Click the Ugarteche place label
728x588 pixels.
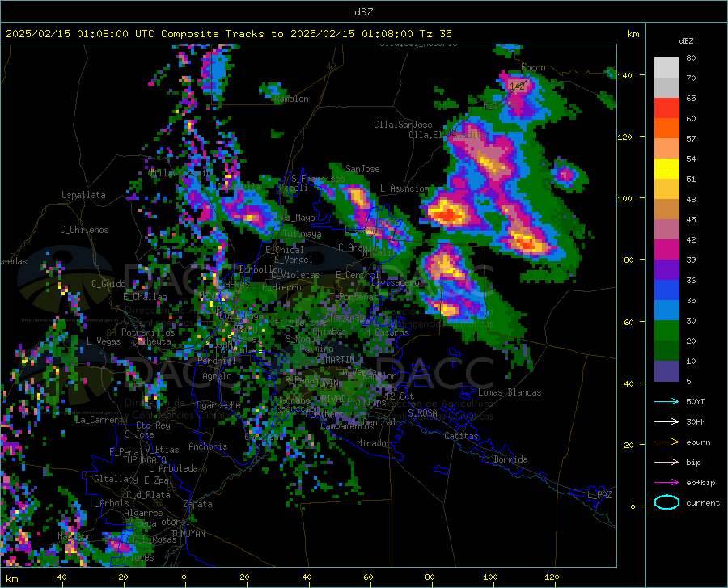pos(218,405)
